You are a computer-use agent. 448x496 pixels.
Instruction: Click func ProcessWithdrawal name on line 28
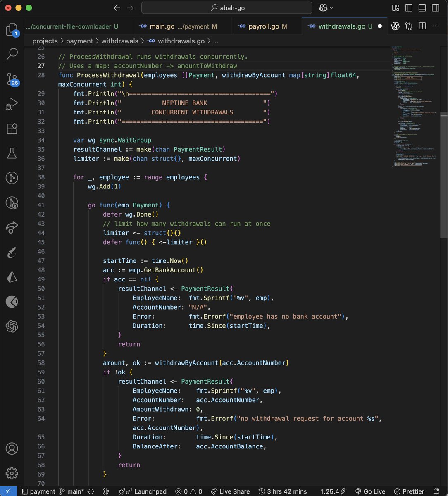point(109,75)
